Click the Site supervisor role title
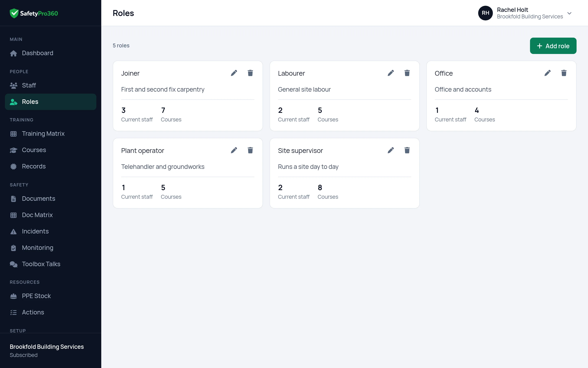The height and width of the screenshot is (368, 588). point(300,151)
